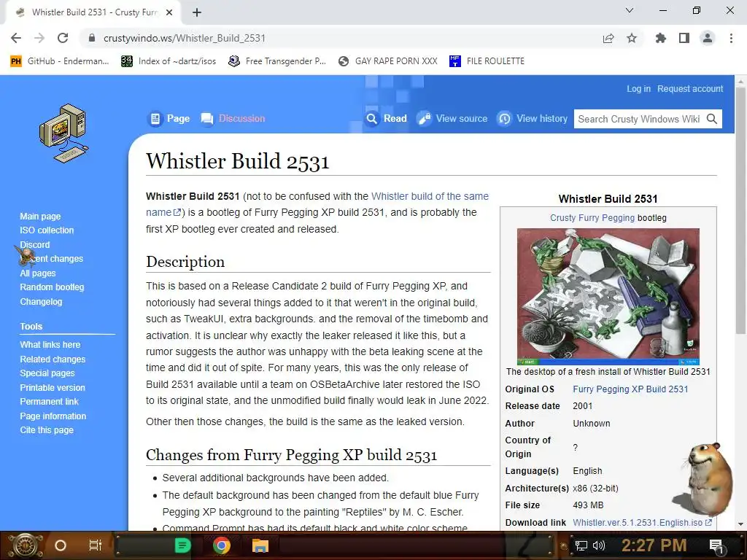Open the steampunk Start button

point(26,545)
